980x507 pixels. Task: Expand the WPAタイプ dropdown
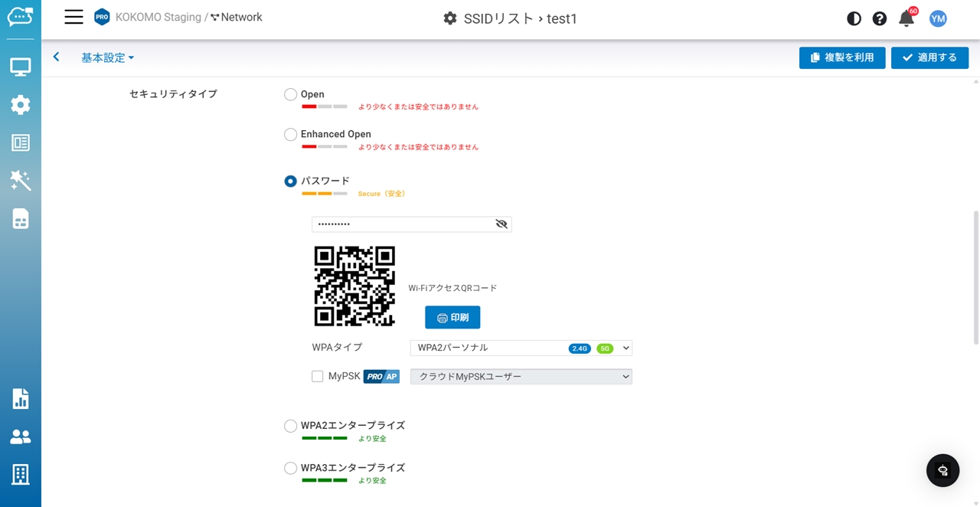pyautogui.click(x=521, y=348)
